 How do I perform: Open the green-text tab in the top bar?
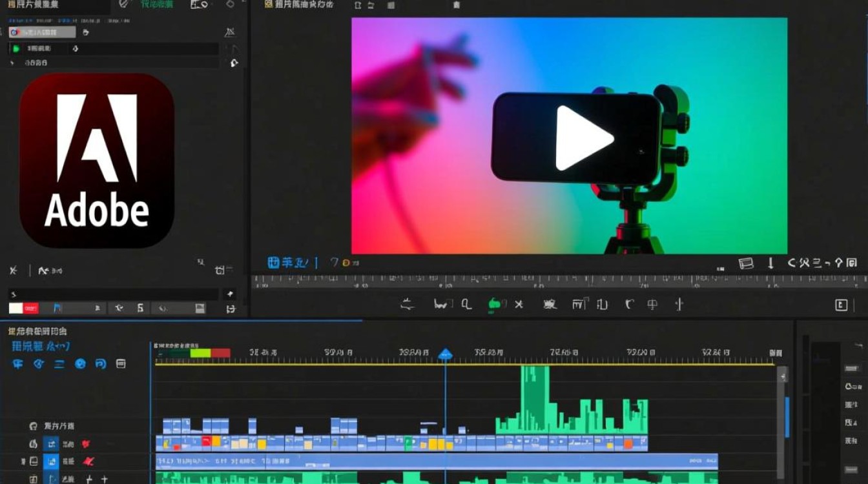pos(157,5)
